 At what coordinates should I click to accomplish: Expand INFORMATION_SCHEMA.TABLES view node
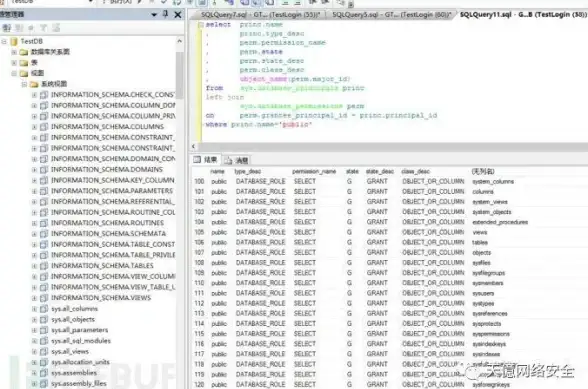pos(34,266)
